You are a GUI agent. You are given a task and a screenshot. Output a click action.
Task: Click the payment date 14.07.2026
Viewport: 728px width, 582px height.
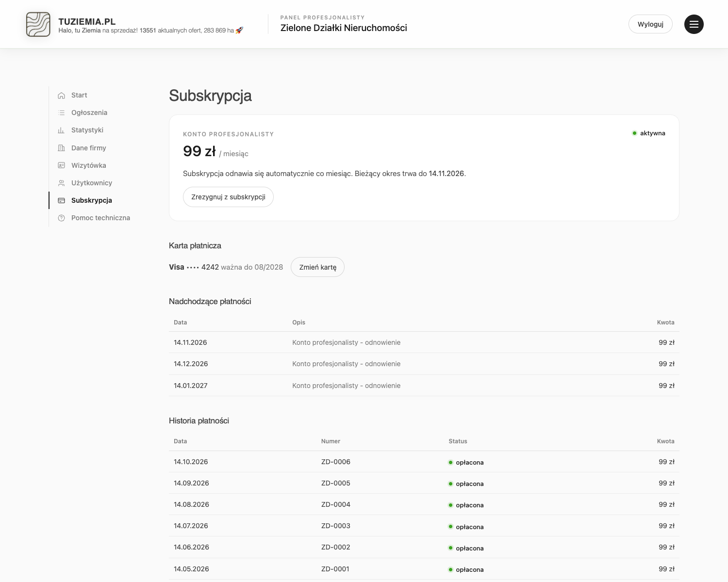191,526
